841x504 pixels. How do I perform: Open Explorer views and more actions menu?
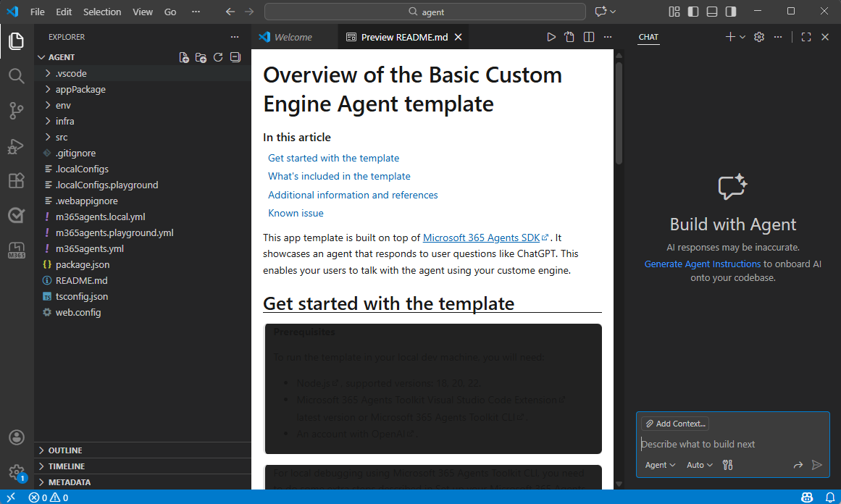coord(235,37)
